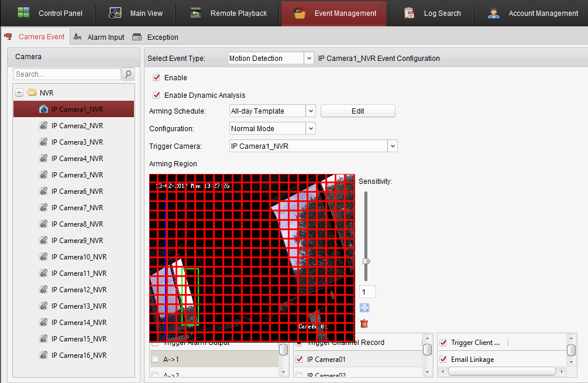This screenshot has width=588, height=383.
Task: Uncheck the Enable checkbox
Action: tap(156, 77)
